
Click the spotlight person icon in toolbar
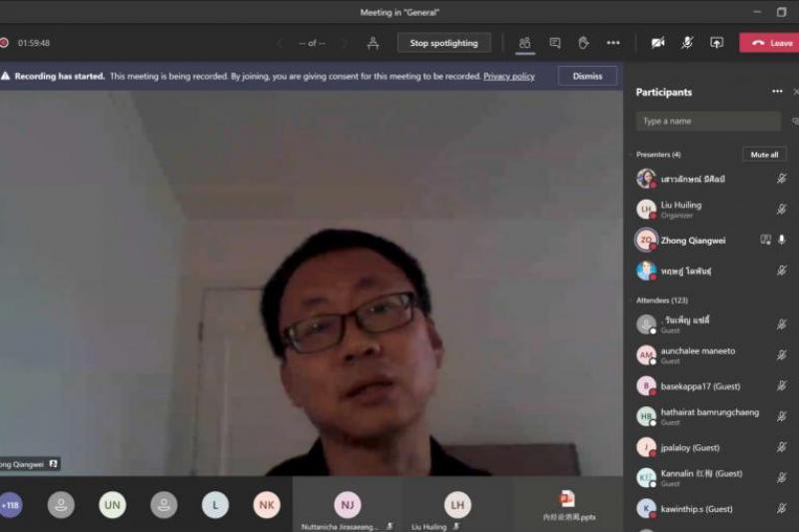pyautogui.click(x=373, y=44)
